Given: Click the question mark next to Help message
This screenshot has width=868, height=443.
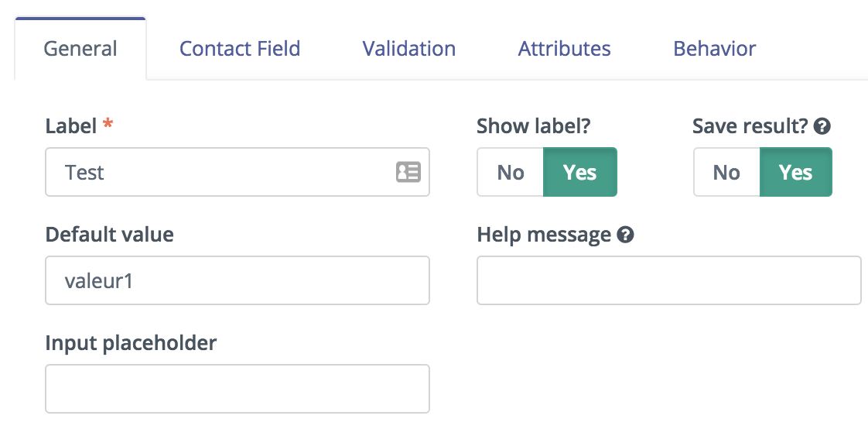Looking at the screenshot, I should (x=626, y=235).
